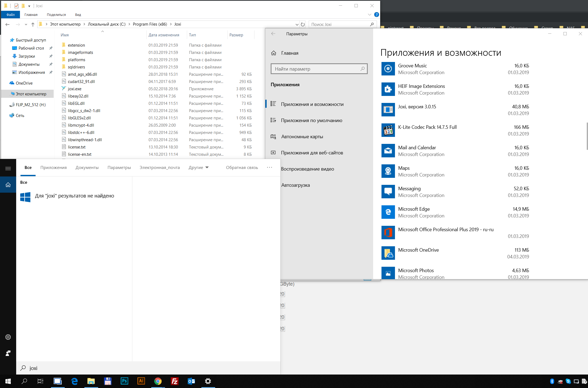The image size is (588, 388).
Task: Click the Skype tray icon
Action: (568, 381)
